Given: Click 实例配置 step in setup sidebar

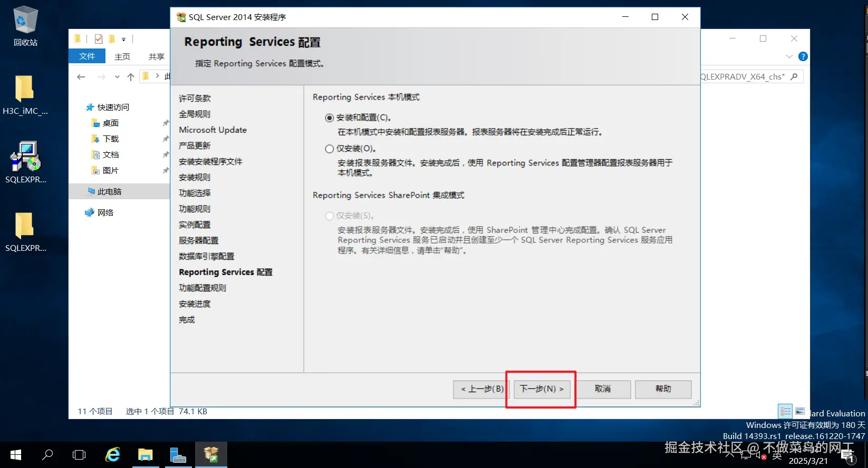Looking at the screenshot, I should 195,225.
